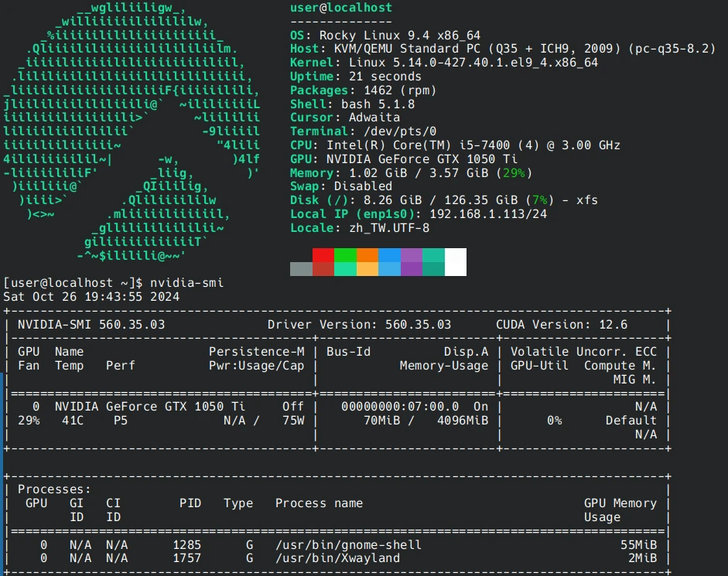Image resolution: width=728 pixels, height=576 pixels.
Task: Click the Kernel version line
Action: (443, 63)
